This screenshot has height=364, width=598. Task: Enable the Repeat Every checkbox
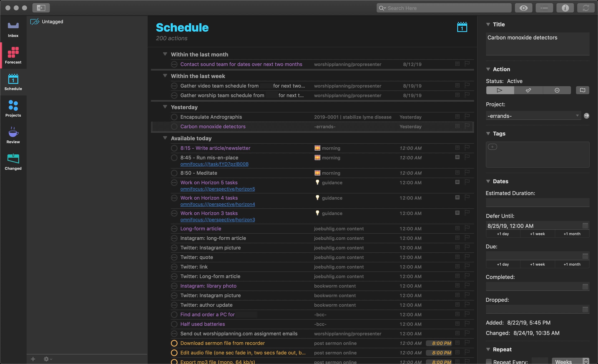click(x=489, y=361)
